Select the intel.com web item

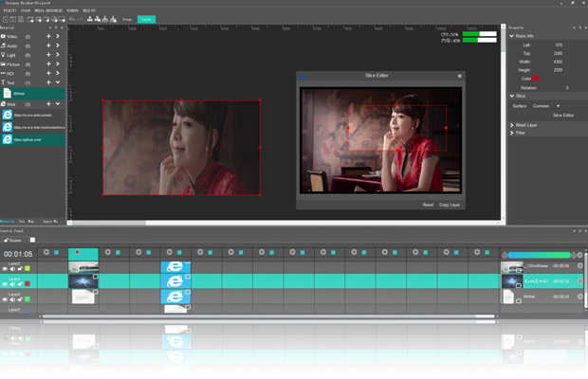[x=32, y=127]
